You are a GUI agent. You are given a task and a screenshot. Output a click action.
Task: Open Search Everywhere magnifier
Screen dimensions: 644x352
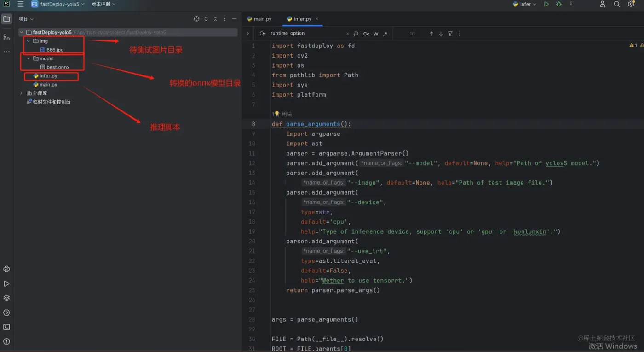coord(617,4)
